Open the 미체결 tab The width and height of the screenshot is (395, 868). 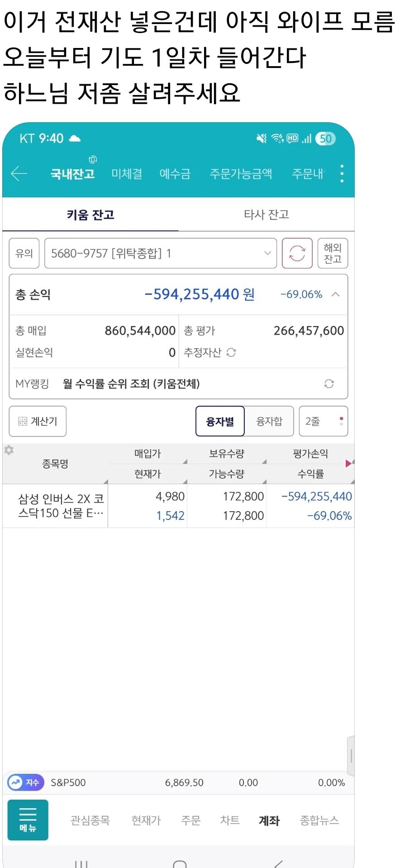click(x=127, y=173)
